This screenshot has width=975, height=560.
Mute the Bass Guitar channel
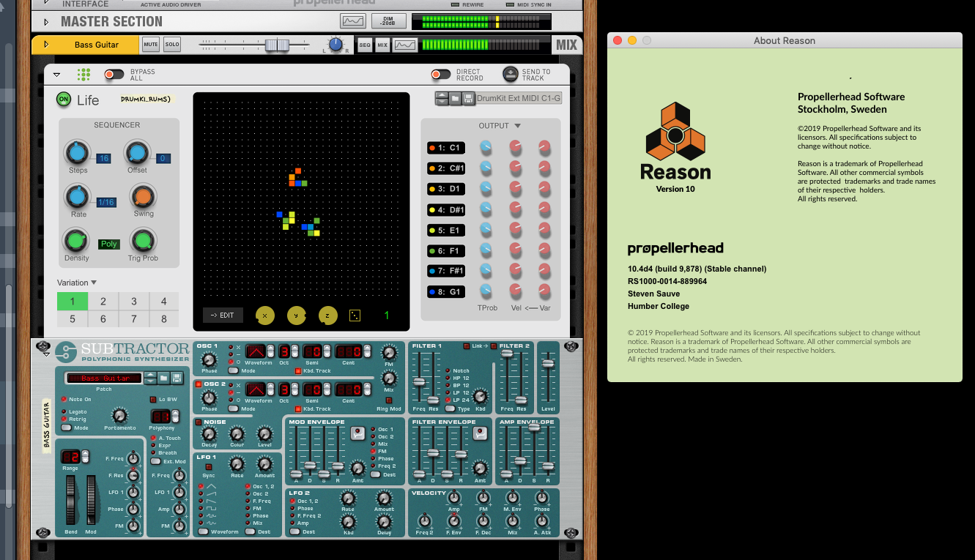[x=150, y=45]
